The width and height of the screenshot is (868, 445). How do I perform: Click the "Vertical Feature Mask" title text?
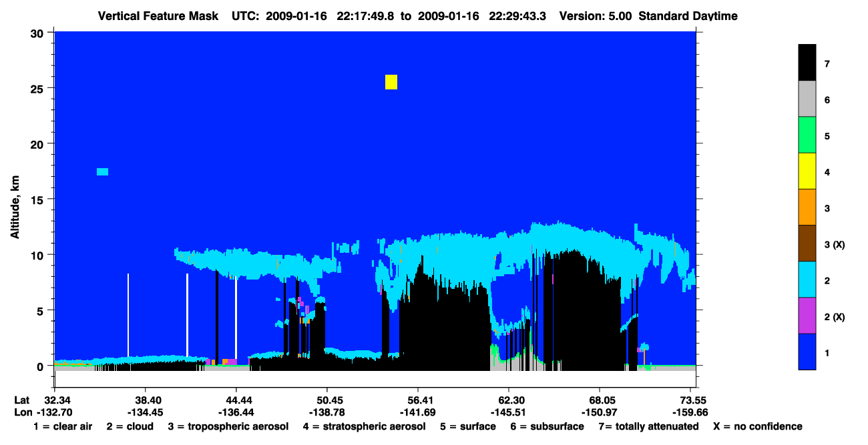158,16
